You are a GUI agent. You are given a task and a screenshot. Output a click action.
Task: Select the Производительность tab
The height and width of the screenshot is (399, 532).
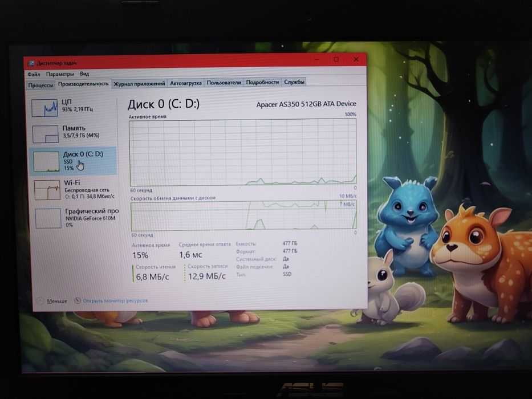click(83, 83)
